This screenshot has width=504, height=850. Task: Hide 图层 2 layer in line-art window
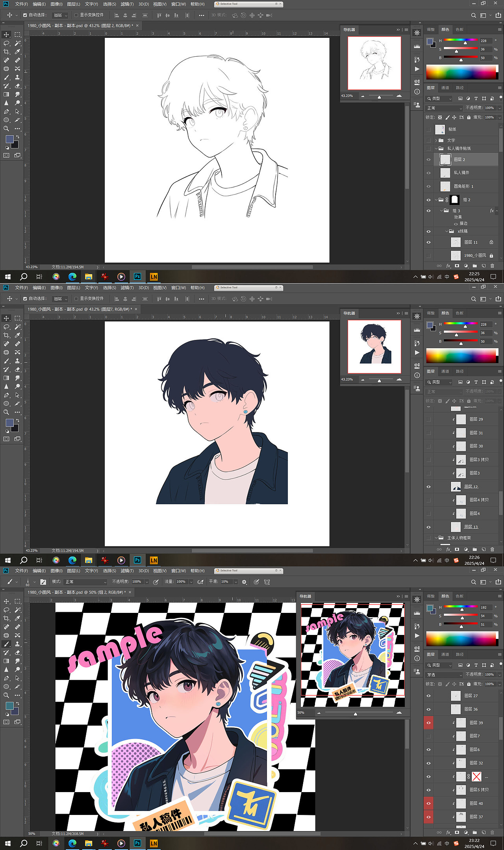coord(428,160)
